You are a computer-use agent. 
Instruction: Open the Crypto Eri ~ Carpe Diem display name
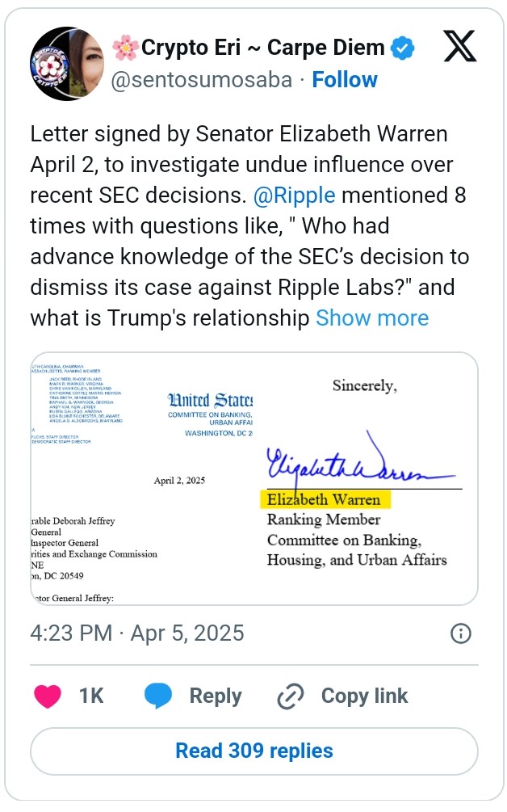point(262,48)
